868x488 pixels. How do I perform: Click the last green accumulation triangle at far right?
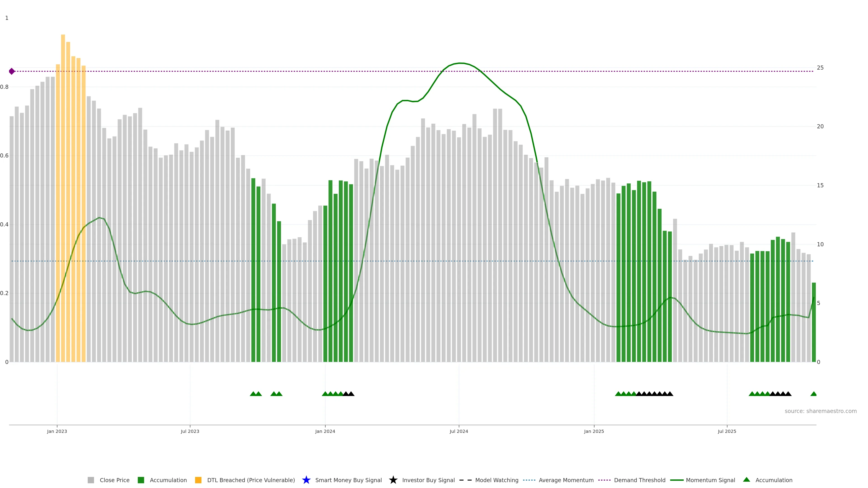coord(814,394)
